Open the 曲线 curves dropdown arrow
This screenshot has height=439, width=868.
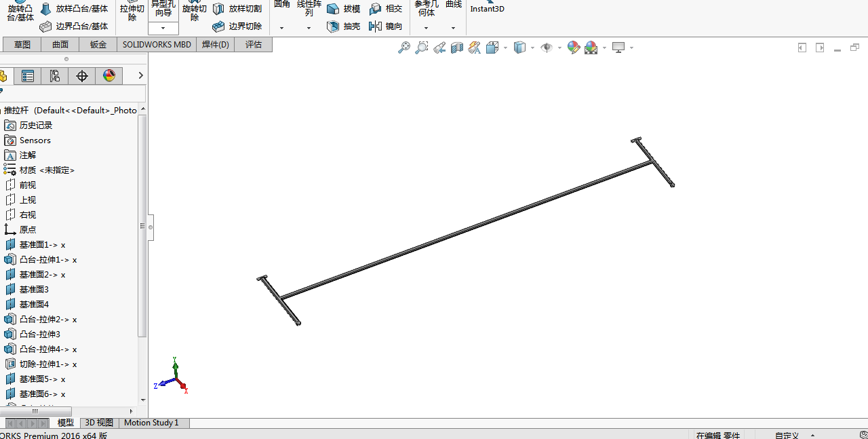[454, 28]
